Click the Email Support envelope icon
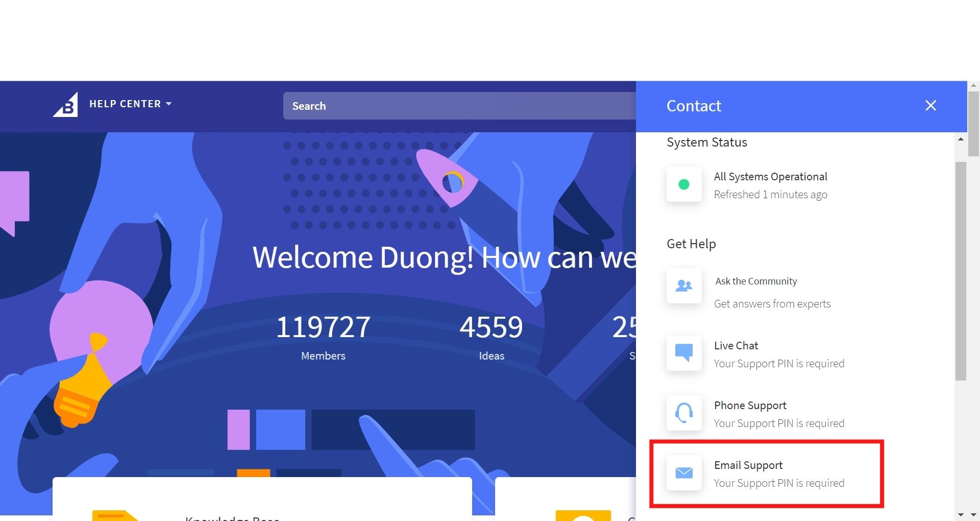This screenshot has width=980, height=521. [x=684, y=473]
